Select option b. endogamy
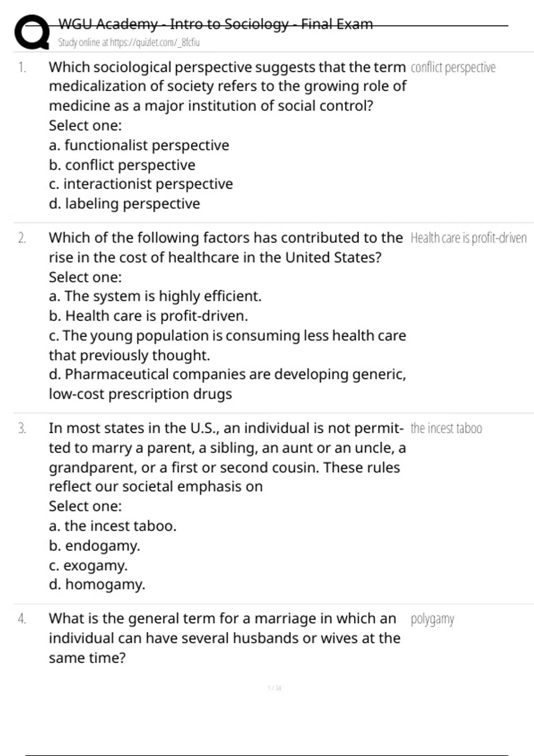Screen dimensions: 534x756 point(94,546)
